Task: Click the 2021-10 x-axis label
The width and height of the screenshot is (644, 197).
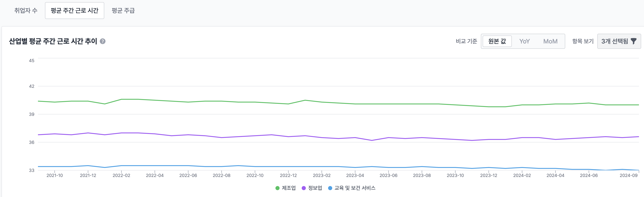Action: pos(54,175)
